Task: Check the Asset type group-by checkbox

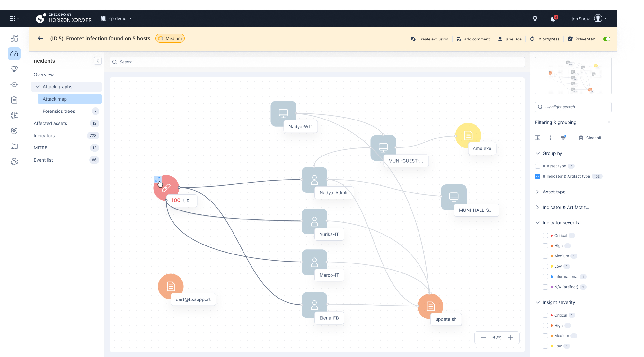Action: pyautogui.click(x=538, y=166)
